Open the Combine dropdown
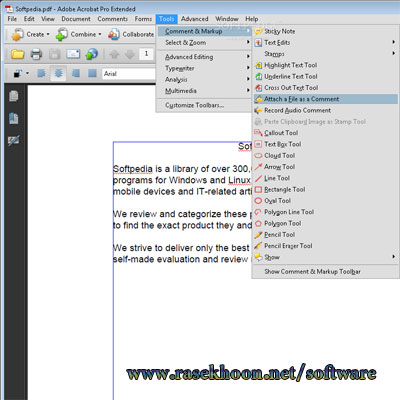400x400 pixels. (78, 34)
